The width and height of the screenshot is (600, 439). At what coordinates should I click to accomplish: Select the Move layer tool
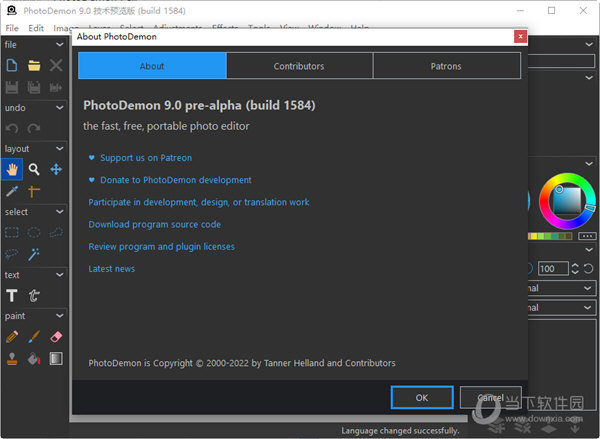tap(56, 169)
